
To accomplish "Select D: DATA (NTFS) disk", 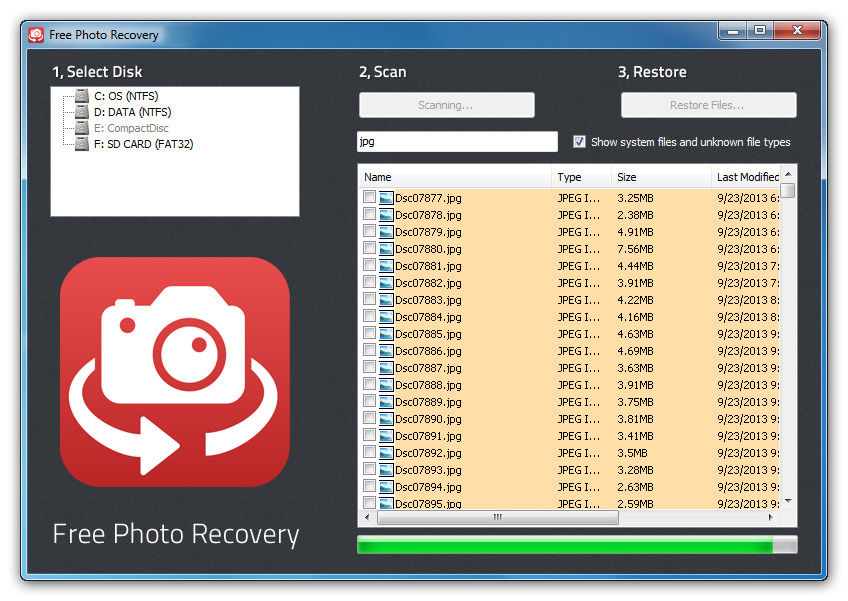I will (132, 112).
